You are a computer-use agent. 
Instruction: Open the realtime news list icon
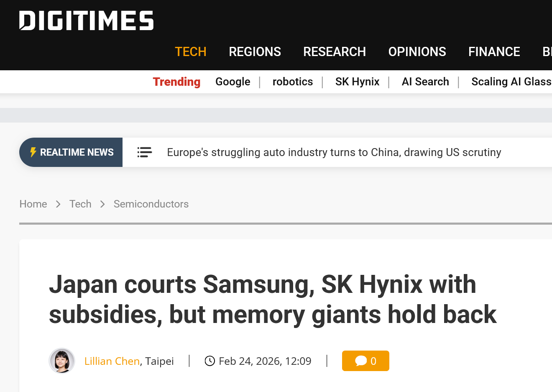pyautogui.click(x=145, y=152)
